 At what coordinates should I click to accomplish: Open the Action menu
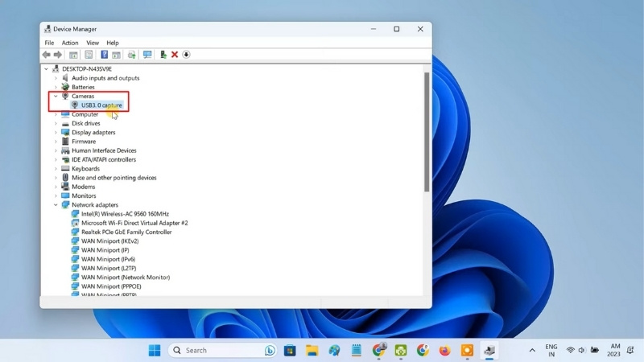coord(70,43)
